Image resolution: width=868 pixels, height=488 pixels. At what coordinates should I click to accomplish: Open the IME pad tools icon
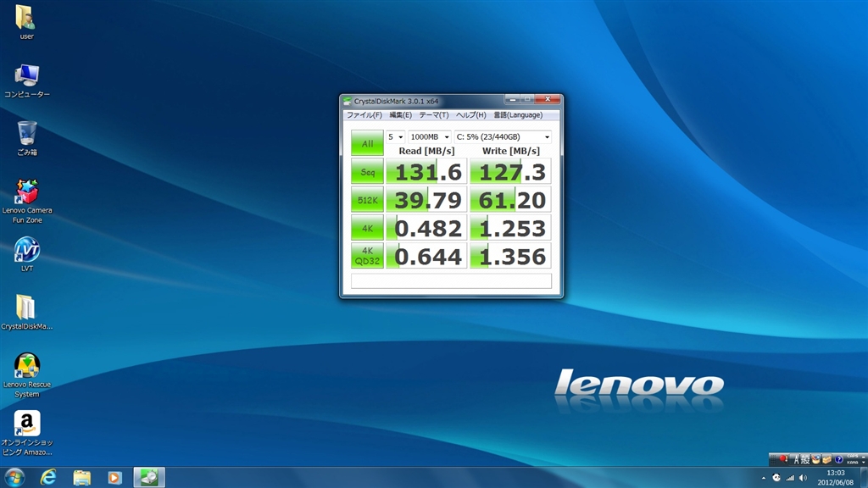(815, 459)
